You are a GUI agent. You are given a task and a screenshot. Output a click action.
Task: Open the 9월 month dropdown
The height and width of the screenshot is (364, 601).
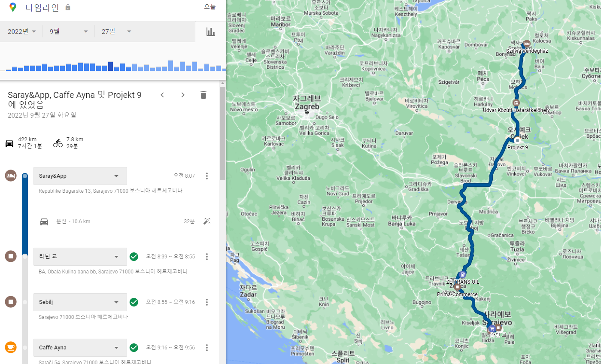[x=69, y=31]
